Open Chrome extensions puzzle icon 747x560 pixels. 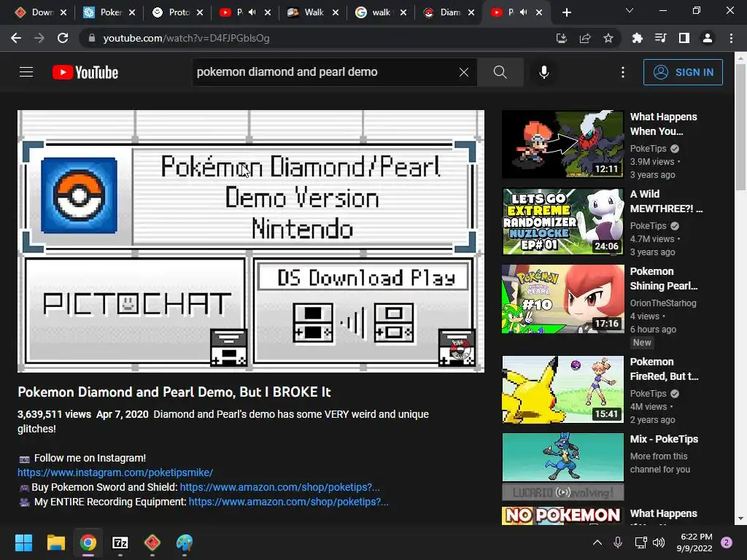click(637, 38)
